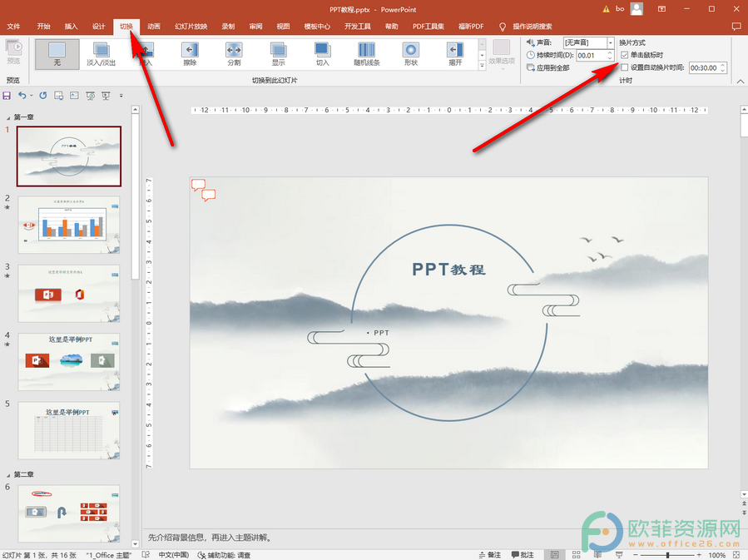Image resolution: width=748 pixels, height=560 pixels.
Task: Expand the transition gallery more arrow
Action: [482, 66]
